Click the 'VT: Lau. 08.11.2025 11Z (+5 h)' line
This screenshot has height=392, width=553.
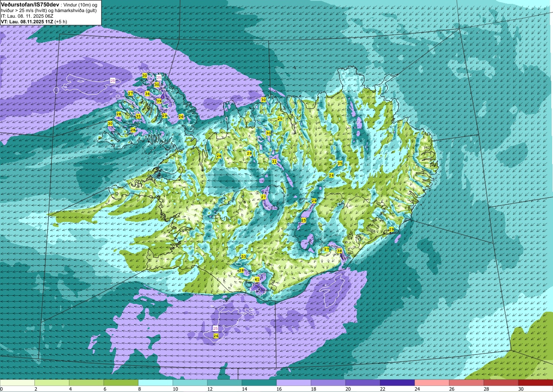tap(35, 22)
